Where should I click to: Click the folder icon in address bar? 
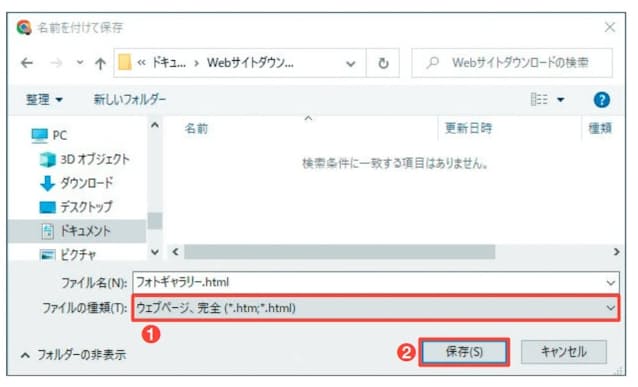point(125,63)
